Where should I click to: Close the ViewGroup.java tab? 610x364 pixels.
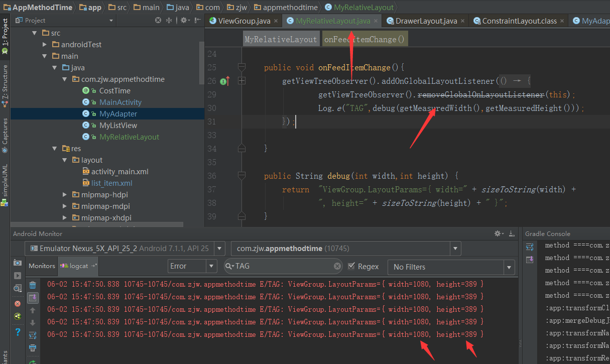(276, 21)
